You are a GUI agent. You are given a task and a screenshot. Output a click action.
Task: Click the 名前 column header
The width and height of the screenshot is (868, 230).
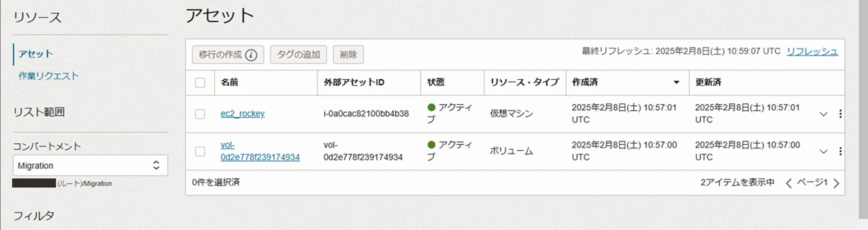tap(229, 82)
